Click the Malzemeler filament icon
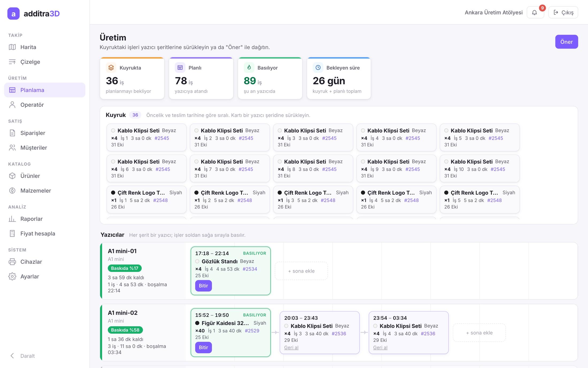Image resolution: width=588 pixels, height=368 pixels. (x=12, y=191)
